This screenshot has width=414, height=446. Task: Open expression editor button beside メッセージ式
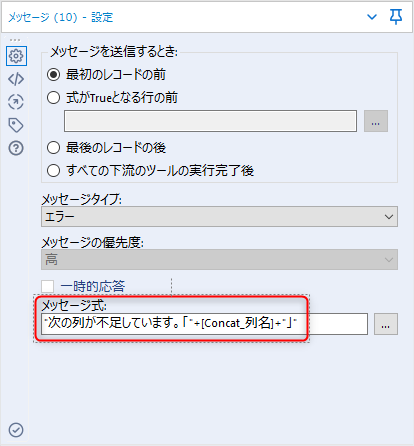click(x=386, y=324)
